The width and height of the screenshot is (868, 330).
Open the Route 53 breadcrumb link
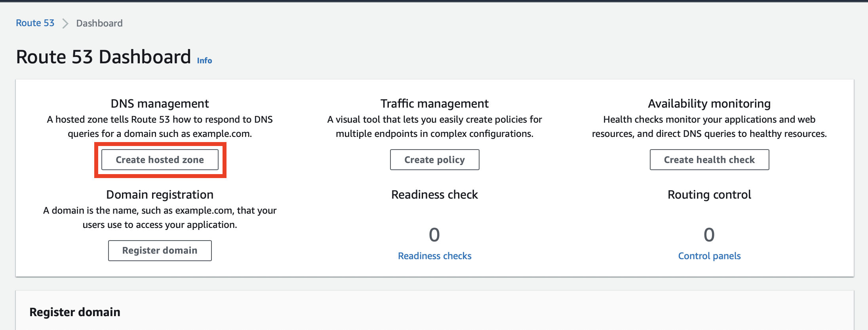[x=35, y=23]
